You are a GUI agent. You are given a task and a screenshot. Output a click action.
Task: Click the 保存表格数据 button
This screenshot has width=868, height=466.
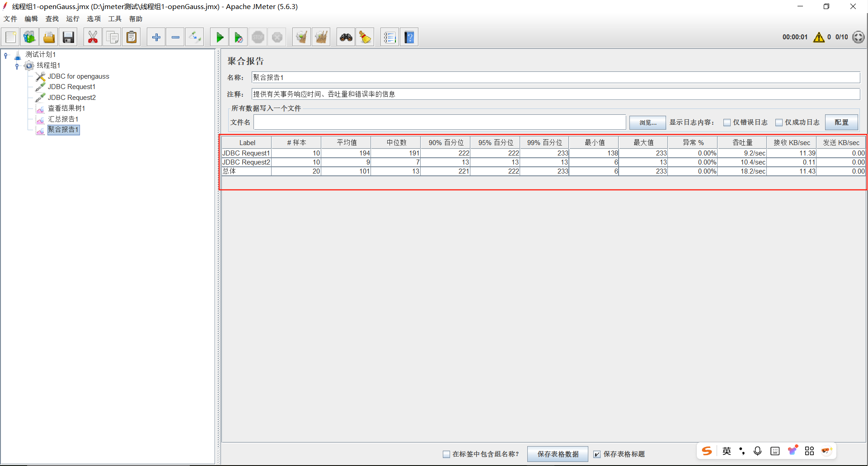(558, 454)
